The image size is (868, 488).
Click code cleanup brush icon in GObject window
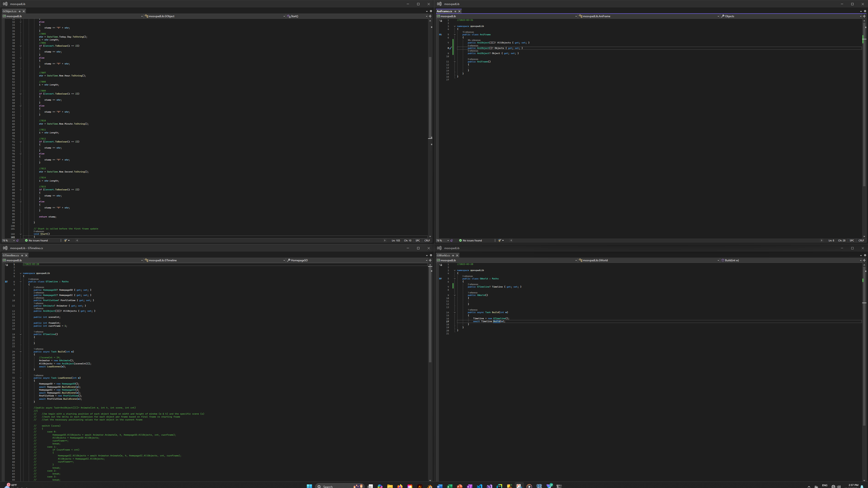pos(66,240)
